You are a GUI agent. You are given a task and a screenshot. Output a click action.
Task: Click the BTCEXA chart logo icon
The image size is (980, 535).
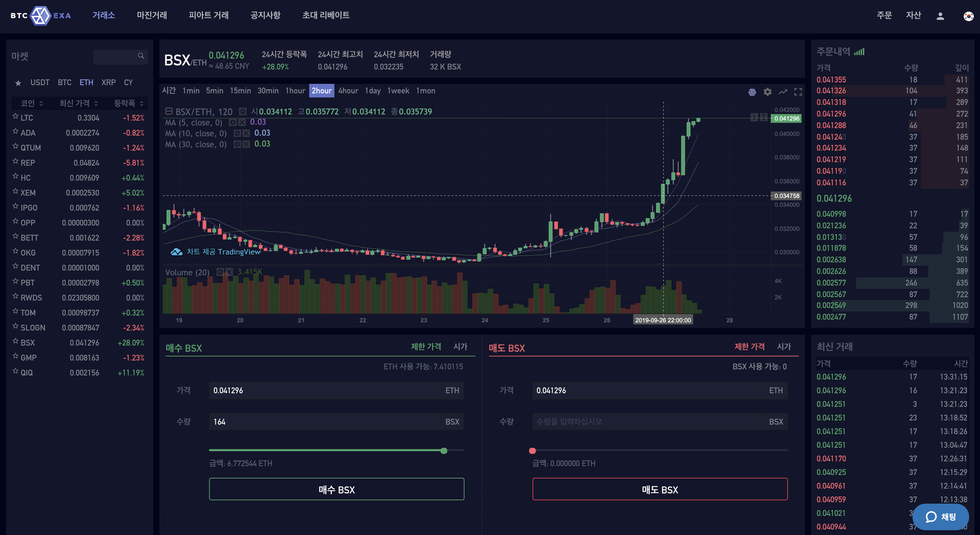[752, 92]
